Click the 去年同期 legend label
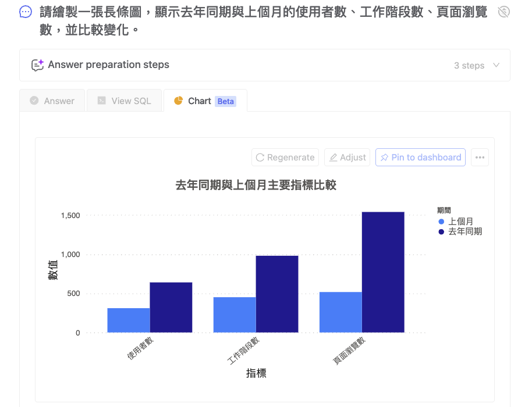Screen dimensions: 532x407 point(465,232)
